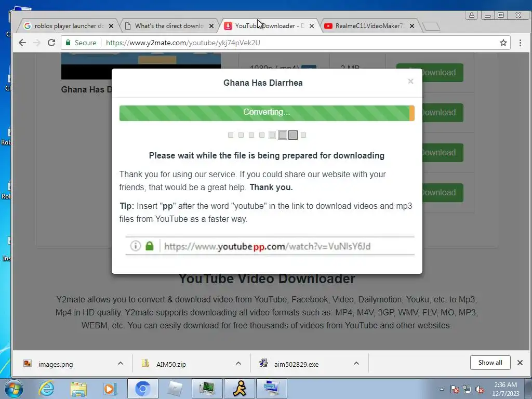Click Show all downloads

pos(490,363)
